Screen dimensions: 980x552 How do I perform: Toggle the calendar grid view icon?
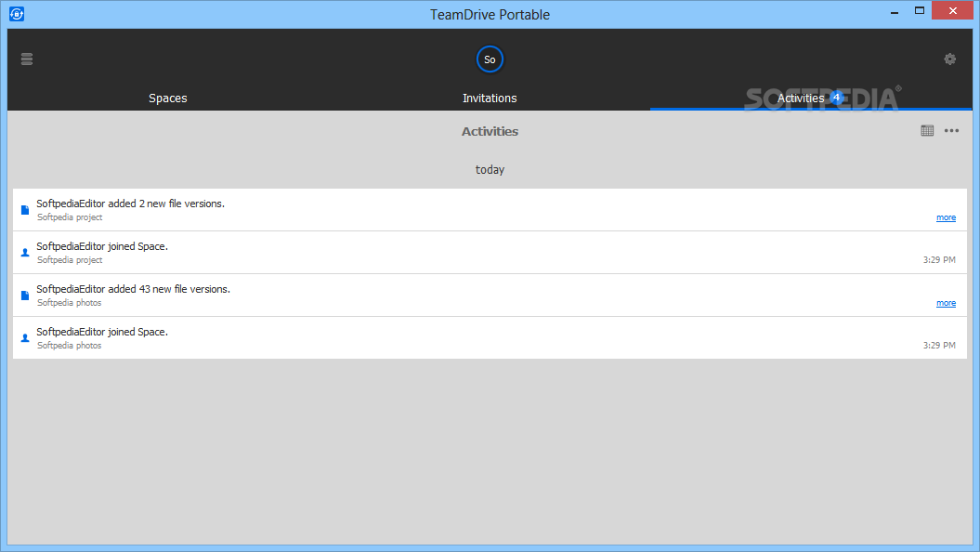(x=927, y=131)
